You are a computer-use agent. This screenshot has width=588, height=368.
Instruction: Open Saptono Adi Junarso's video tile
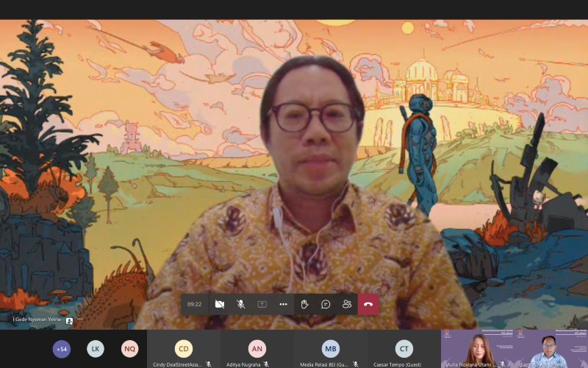point(551,349)
